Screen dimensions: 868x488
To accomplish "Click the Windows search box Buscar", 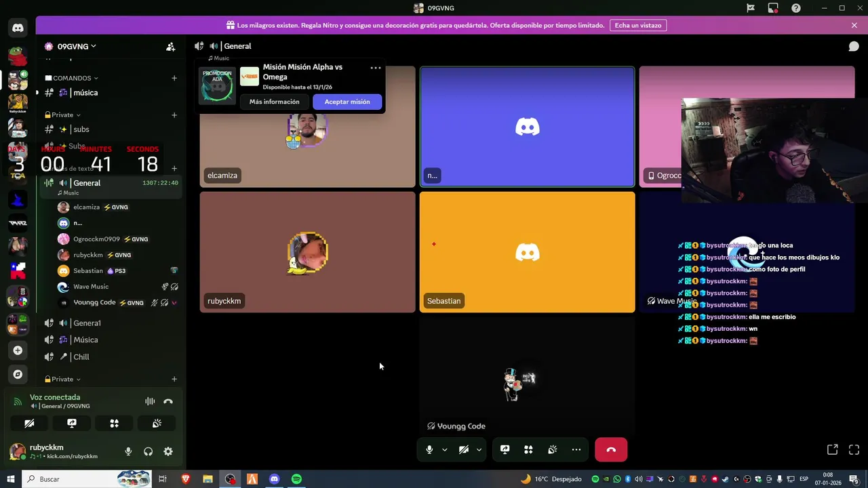I will point(87,479).
